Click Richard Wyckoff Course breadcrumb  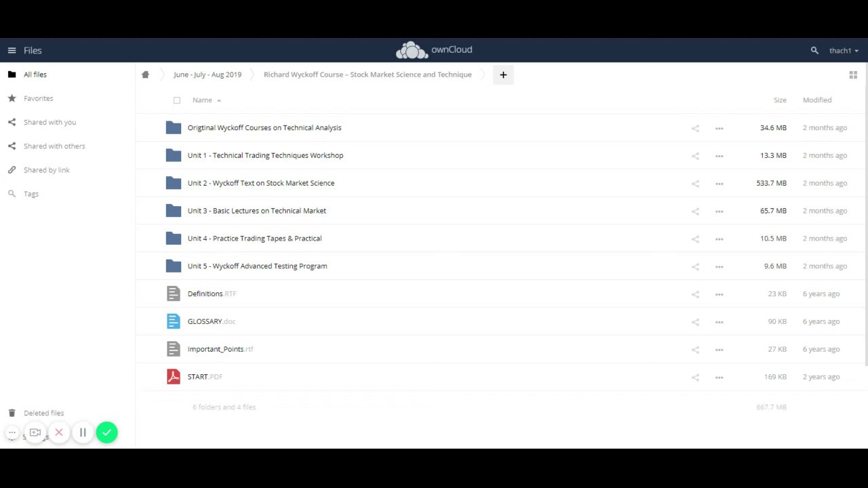(x=368, y=75)
